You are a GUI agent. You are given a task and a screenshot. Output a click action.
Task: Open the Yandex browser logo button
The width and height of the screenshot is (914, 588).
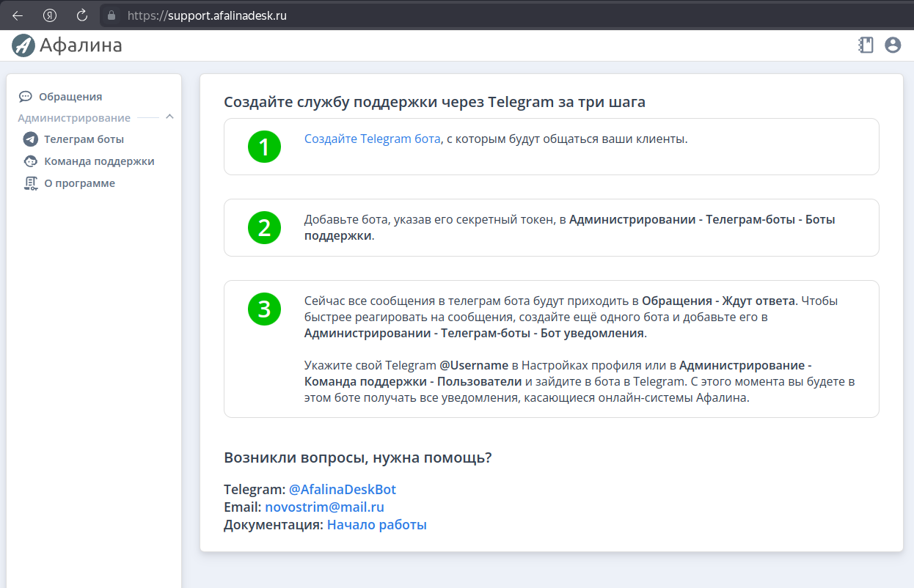pos(50,15)
